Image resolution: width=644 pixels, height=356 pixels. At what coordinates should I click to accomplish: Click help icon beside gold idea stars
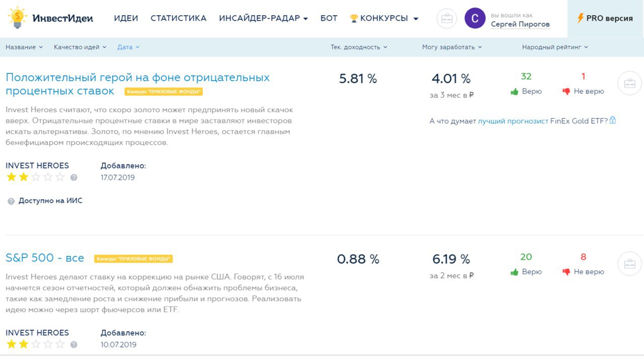(74, 177)
